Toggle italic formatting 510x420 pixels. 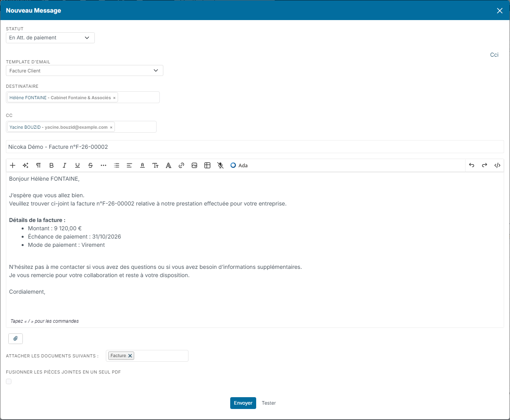pyautogui.click(x=65, y=165)
